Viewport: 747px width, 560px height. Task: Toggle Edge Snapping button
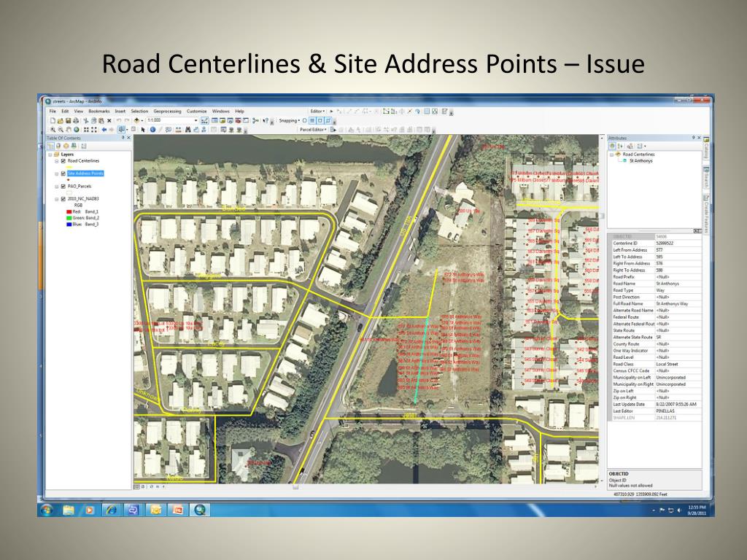pyautogui.click(x=328, y=121)
